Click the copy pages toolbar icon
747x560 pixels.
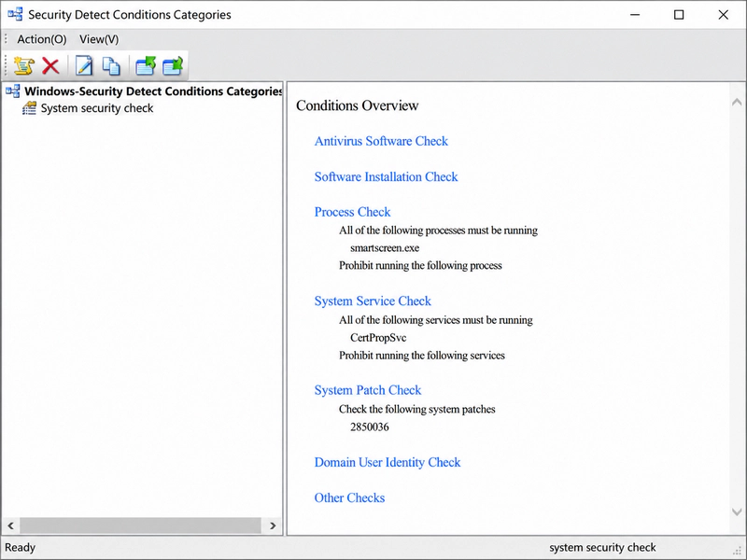coord(111,65)
